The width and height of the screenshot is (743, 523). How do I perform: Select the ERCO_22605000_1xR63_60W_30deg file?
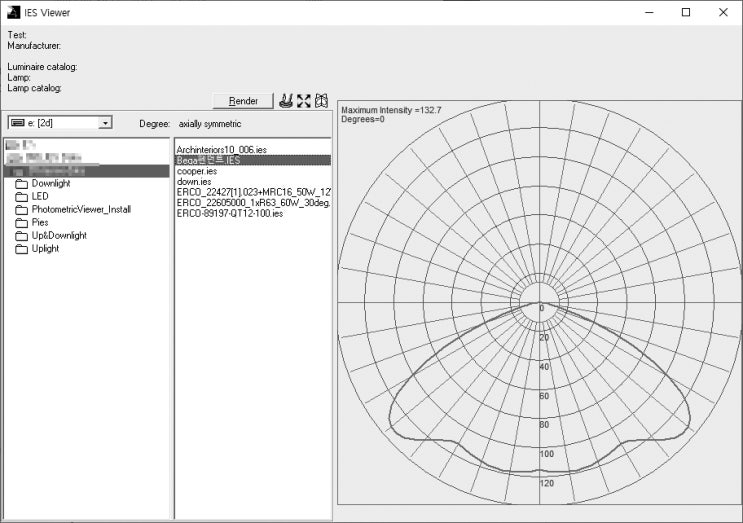tap(253, 203)
